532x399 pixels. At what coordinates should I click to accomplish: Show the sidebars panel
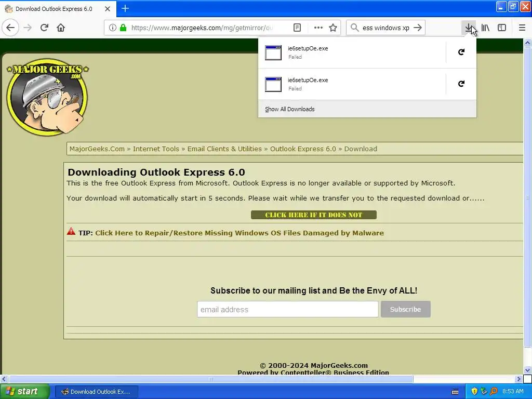pos(502,28)
